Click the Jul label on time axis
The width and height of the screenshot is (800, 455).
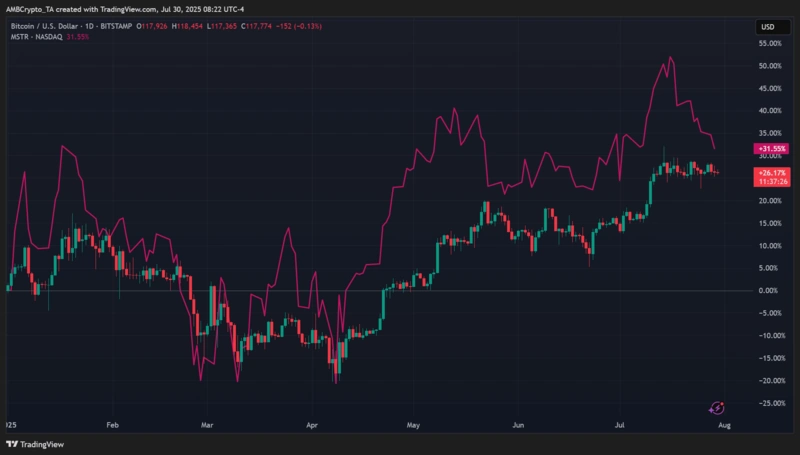(620, 424)
